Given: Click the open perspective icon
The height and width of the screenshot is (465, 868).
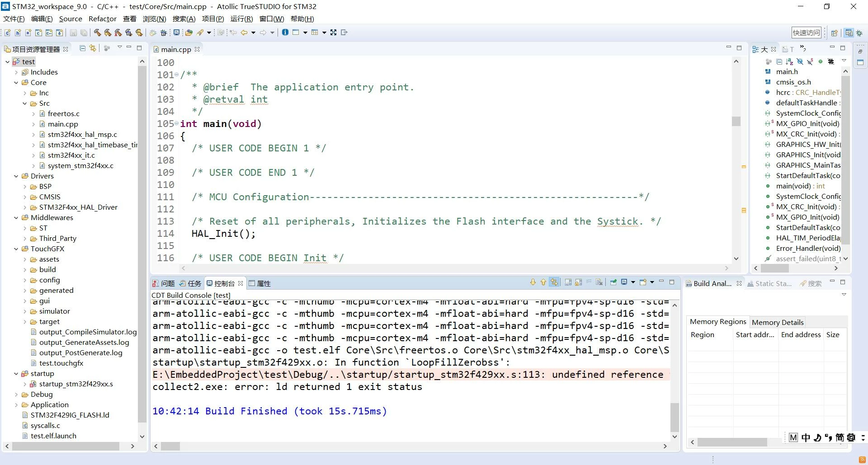Looking at the screenshot, I should (x=835, y=33).
